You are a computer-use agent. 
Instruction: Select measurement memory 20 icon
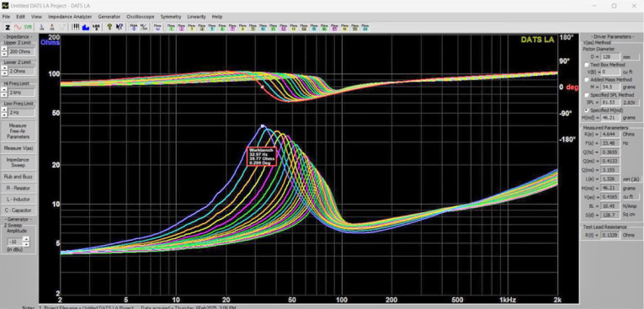point(365,27)
